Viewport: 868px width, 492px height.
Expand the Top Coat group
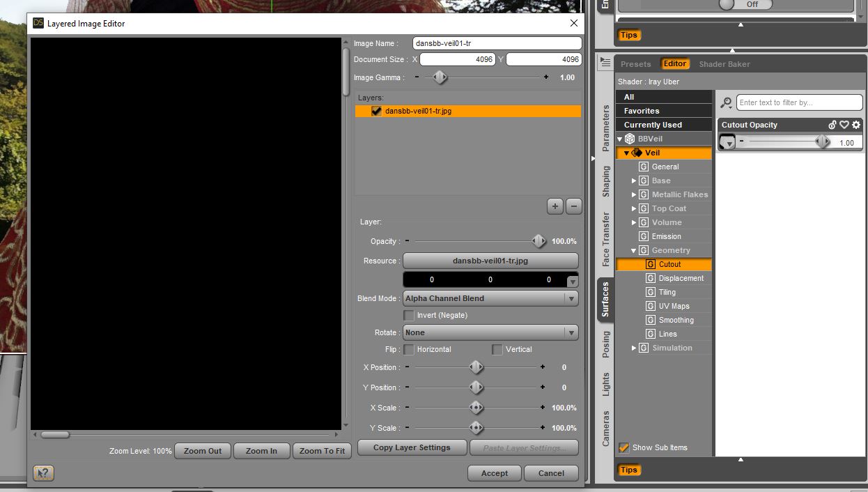click(x=634, y=208)
